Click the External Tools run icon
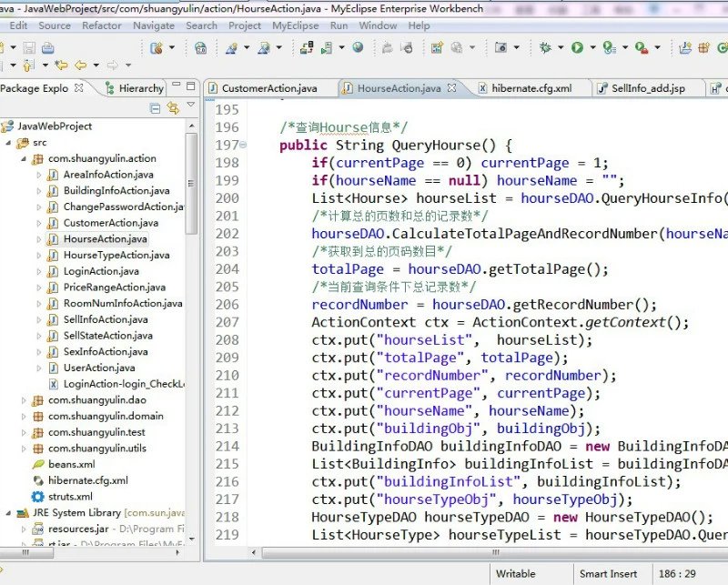 (x=642, y=47)
